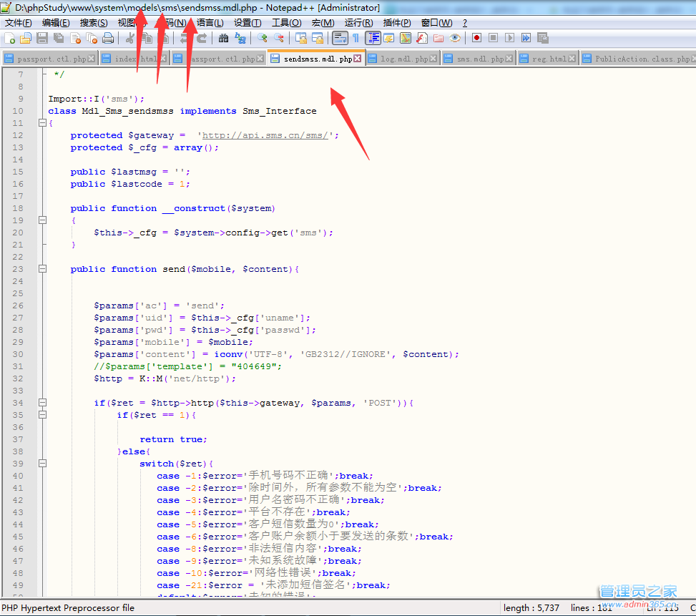This screenshot has height=616, width=696.
Task: Close the sendsmss.mdl.php tab
Action: coord(358,59)
